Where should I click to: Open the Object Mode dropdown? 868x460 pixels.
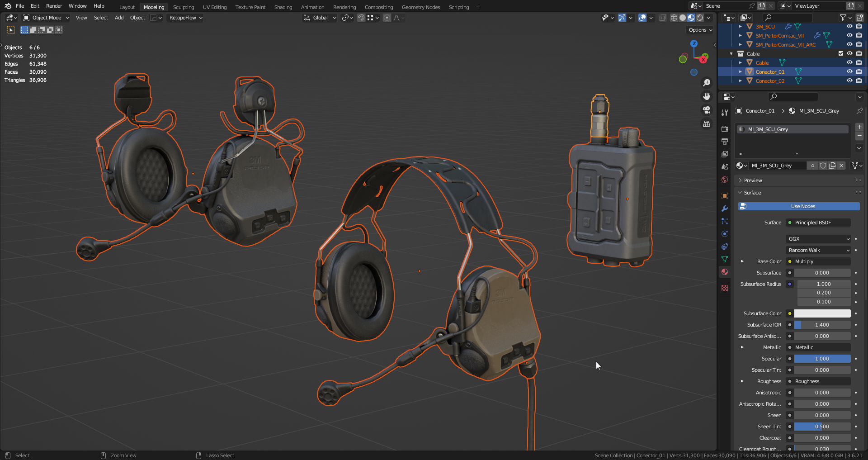(46, 18)
